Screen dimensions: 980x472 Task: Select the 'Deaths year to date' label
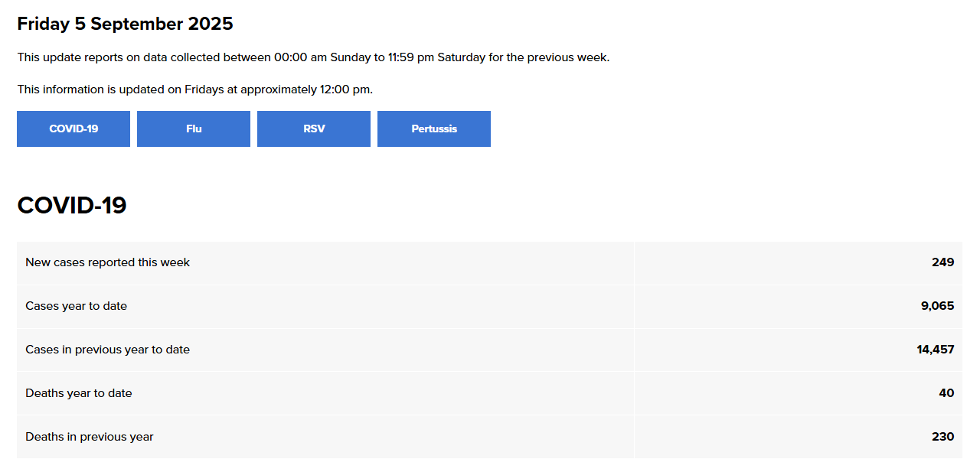[x=78, y=393]
